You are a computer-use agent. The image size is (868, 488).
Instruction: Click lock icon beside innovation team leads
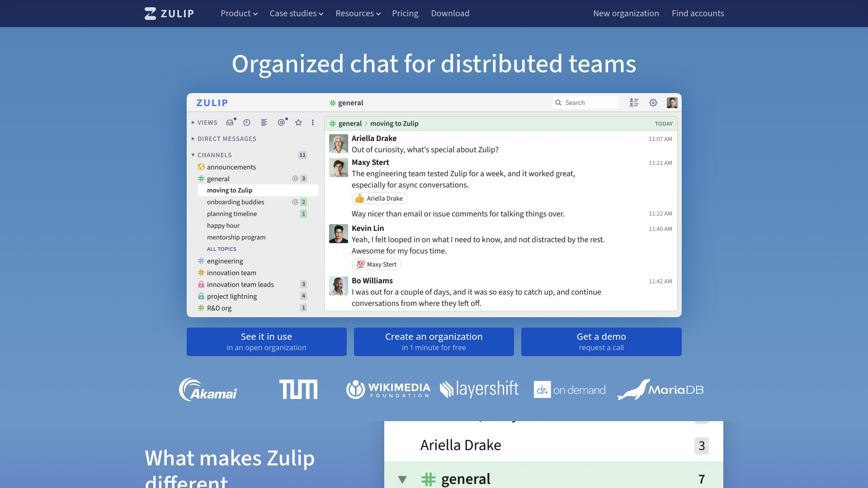[201, 285]
